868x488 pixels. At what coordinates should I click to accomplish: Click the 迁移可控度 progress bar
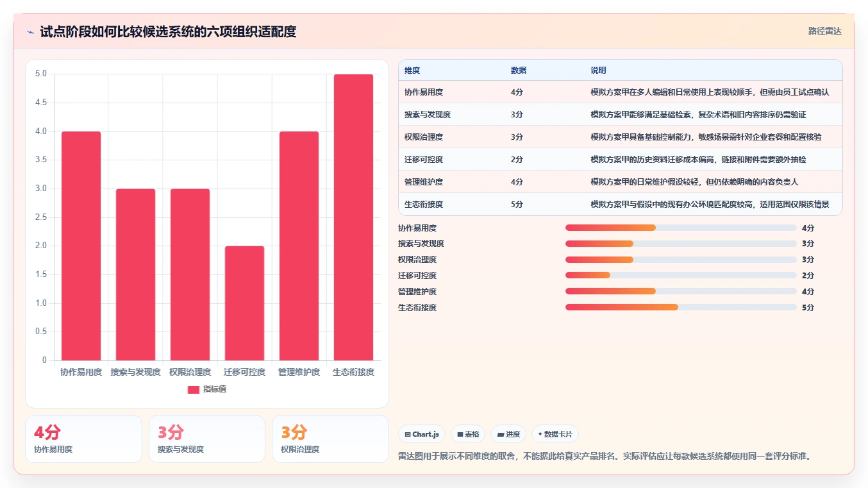[681, 276]
